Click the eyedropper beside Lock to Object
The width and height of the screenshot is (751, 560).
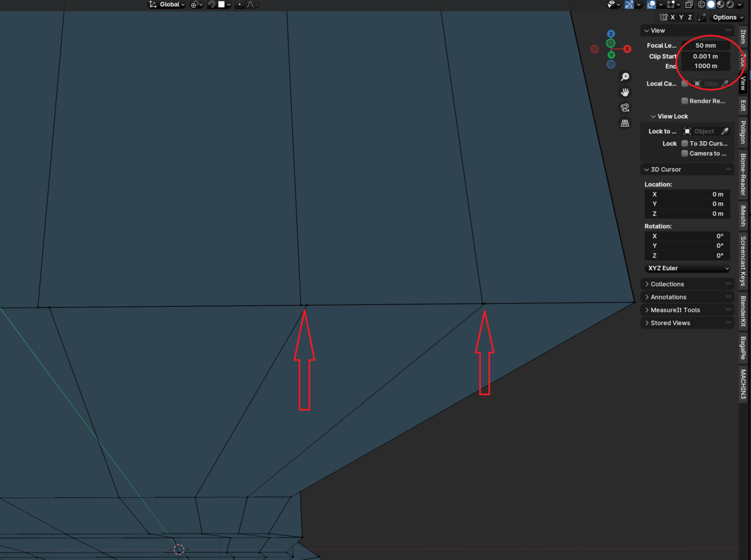pos(725,131)
